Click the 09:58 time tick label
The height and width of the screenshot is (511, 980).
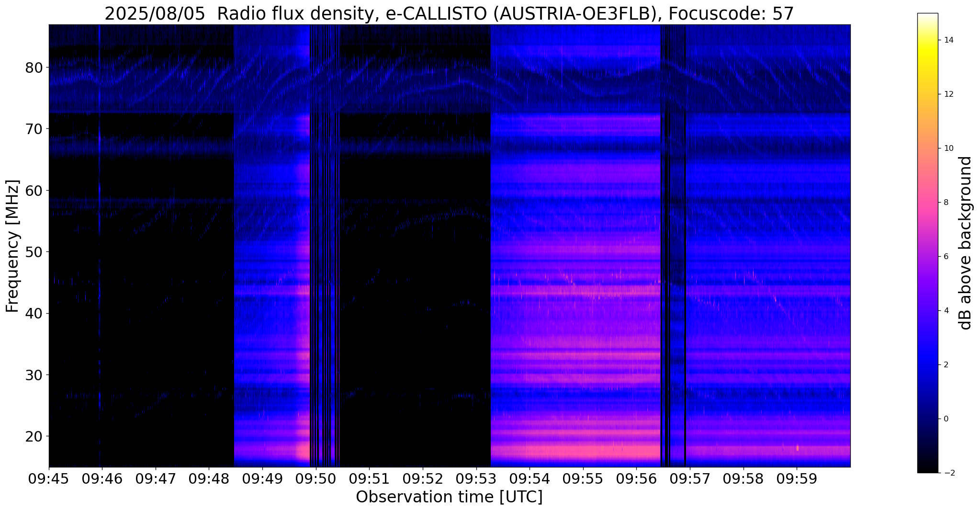coord(743,480)
